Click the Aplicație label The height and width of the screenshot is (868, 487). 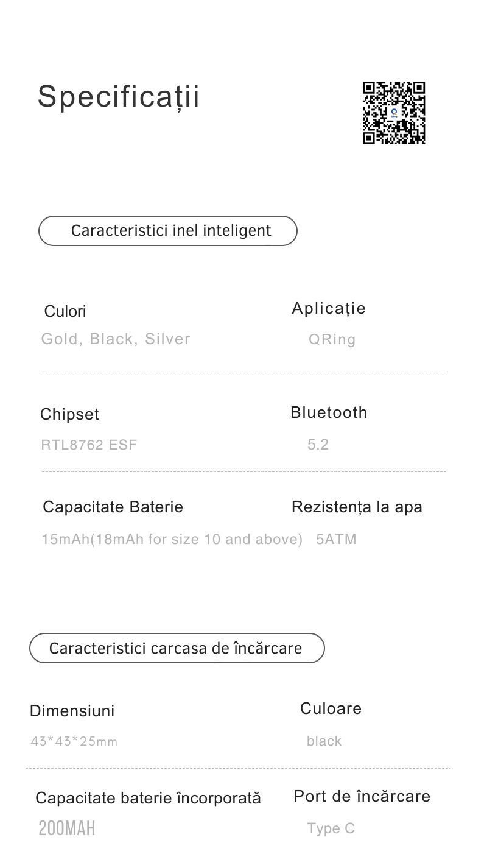329,308
